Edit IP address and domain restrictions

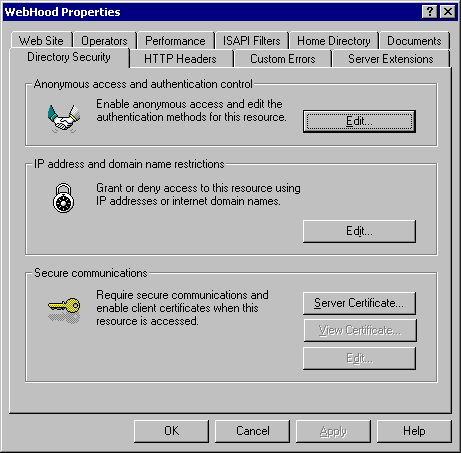tap(359, 231)
